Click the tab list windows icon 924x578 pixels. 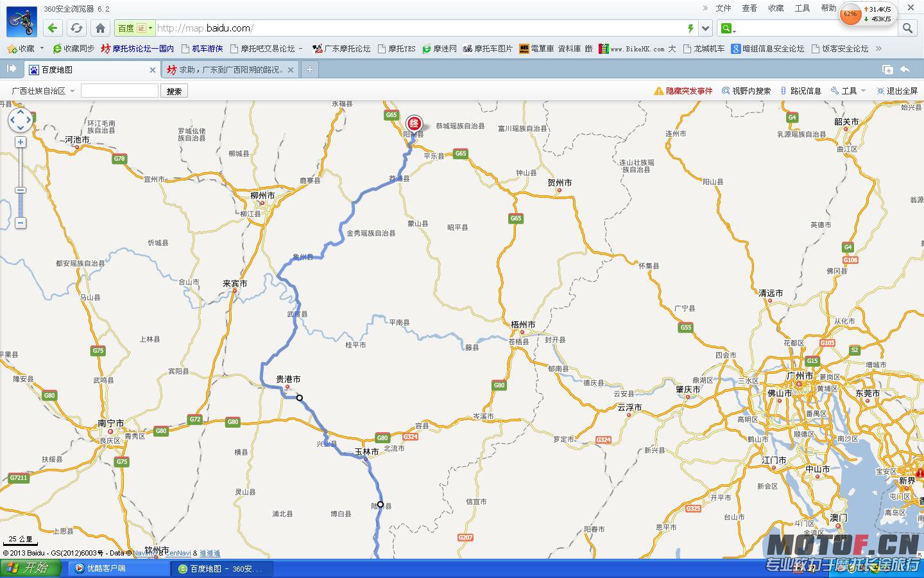pyautogui.click(x=887, y=69)
